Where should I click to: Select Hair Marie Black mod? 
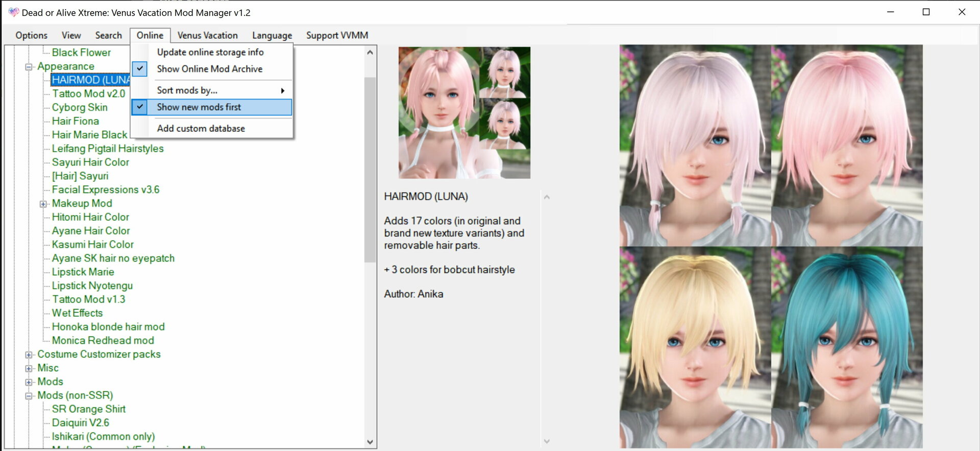(x=89, y=135)
